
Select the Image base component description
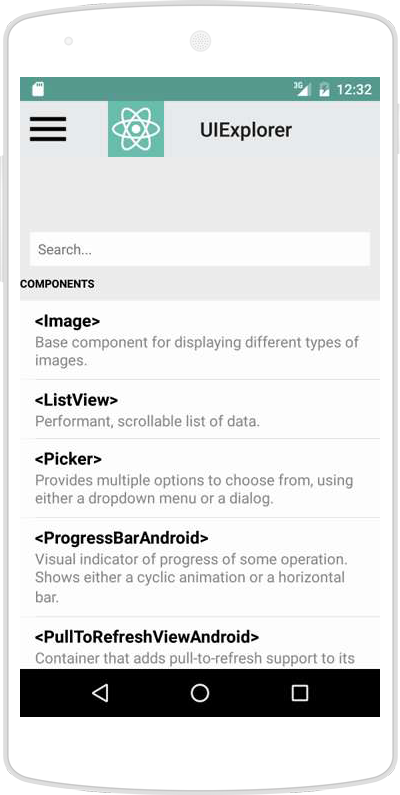point(197,351)
